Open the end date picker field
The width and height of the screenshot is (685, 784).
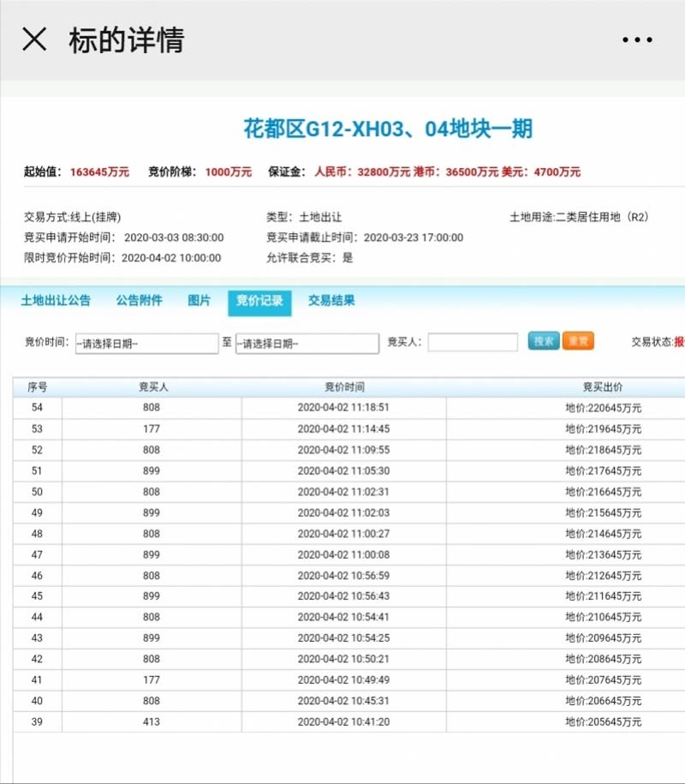pyautogui.click(x=307, y=343)
